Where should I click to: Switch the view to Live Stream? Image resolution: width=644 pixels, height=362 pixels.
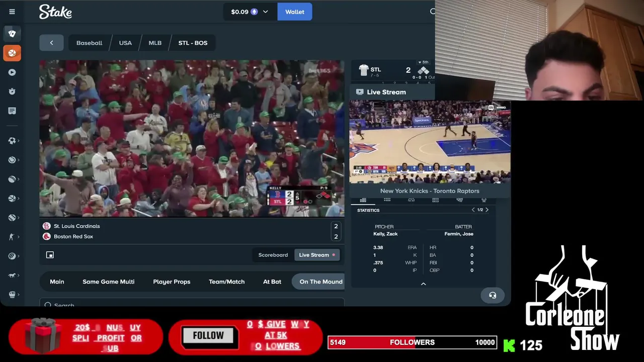(x=317, y=255)
